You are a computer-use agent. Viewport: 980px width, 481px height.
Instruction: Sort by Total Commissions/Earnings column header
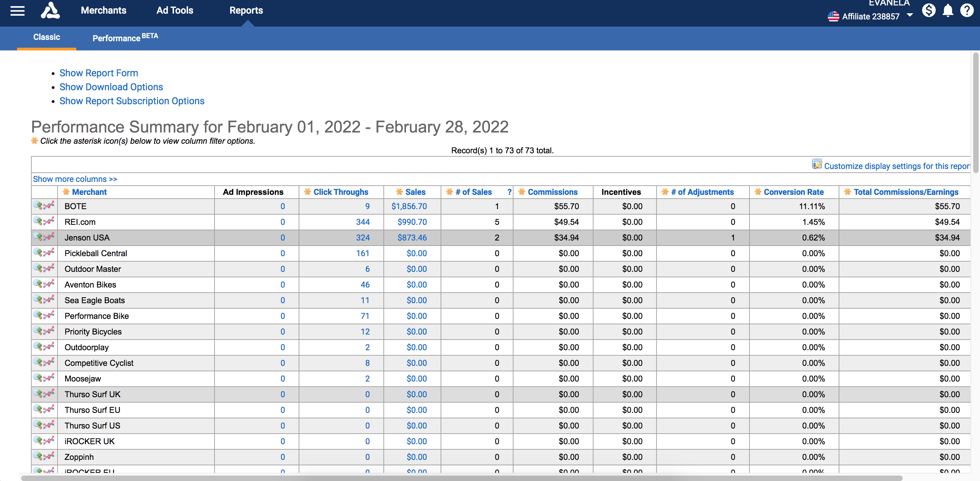pos(906,192)
